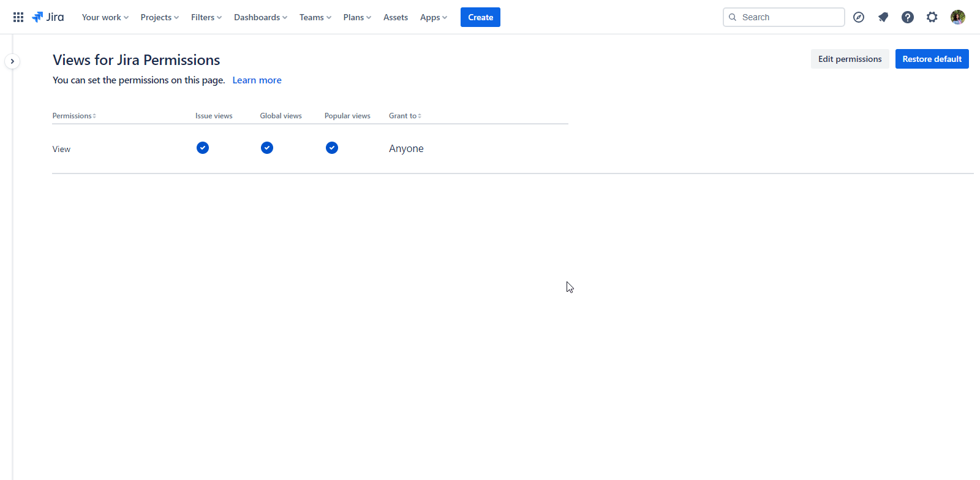Sort by the Permissions column header

74,116
